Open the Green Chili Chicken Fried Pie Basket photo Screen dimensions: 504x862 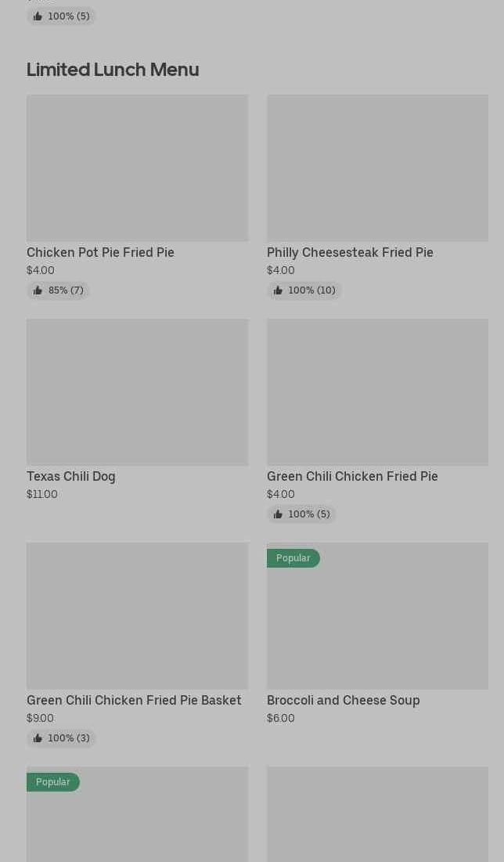click(x=137, y=616)
